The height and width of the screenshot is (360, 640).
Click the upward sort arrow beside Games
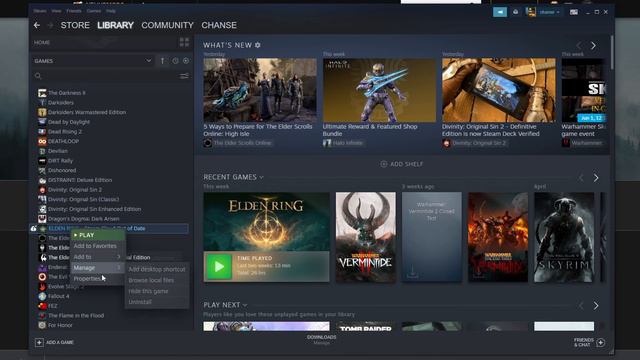click(x=162, y=61)
